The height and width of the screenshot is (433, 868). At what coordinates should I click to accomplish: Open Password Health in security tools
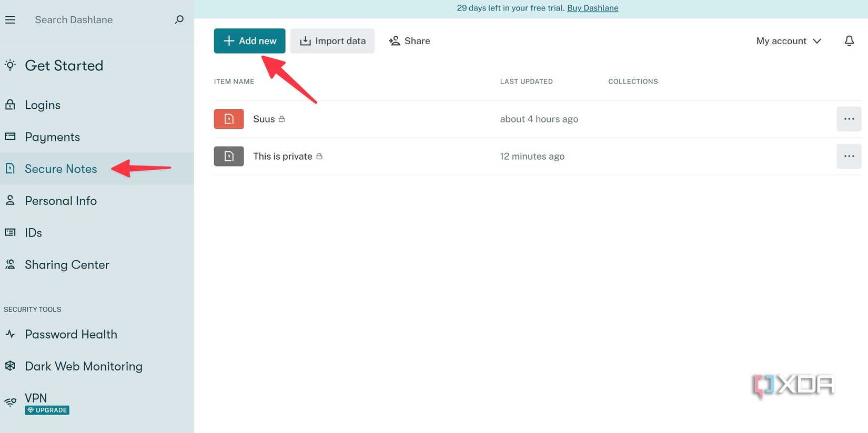click(71, 334)
